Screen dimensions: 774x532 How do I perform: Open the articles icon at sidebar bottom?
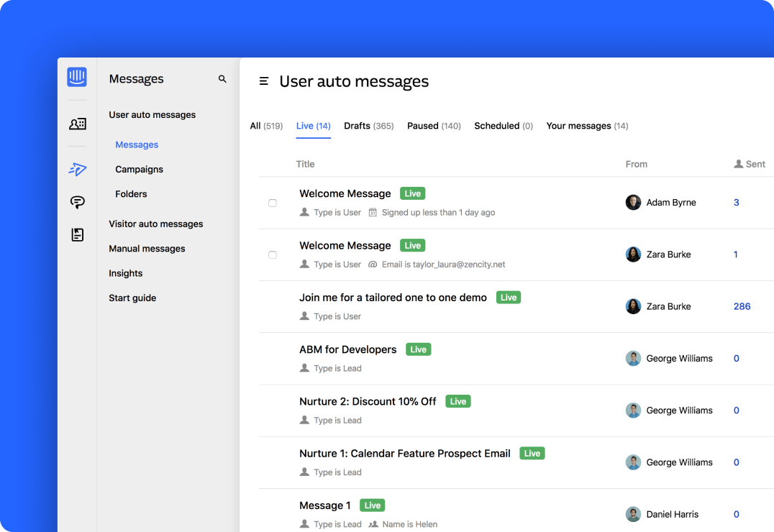(x=76, y=234)
